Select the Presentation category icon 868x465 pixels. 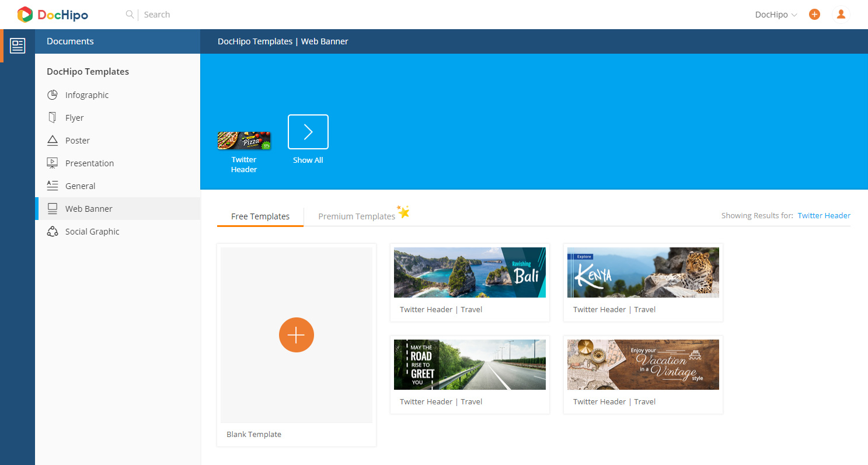click(x=53, y=163)
